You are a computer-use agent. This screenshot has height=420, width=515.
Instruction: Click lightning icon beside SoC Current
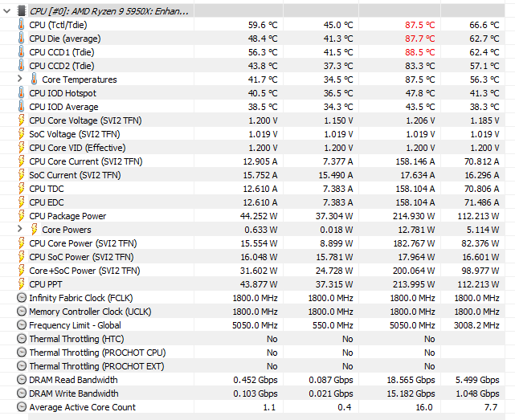(22, 175)
